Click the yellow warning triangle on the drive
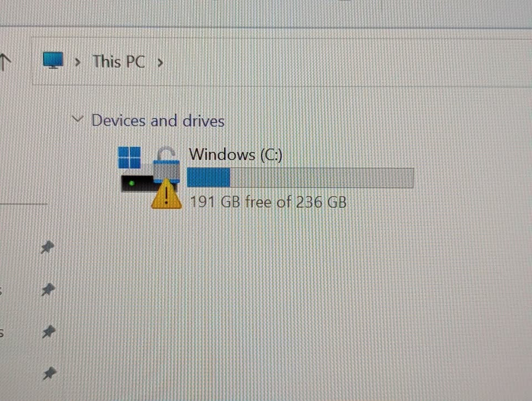532x401 pixels. pos(166,194)
